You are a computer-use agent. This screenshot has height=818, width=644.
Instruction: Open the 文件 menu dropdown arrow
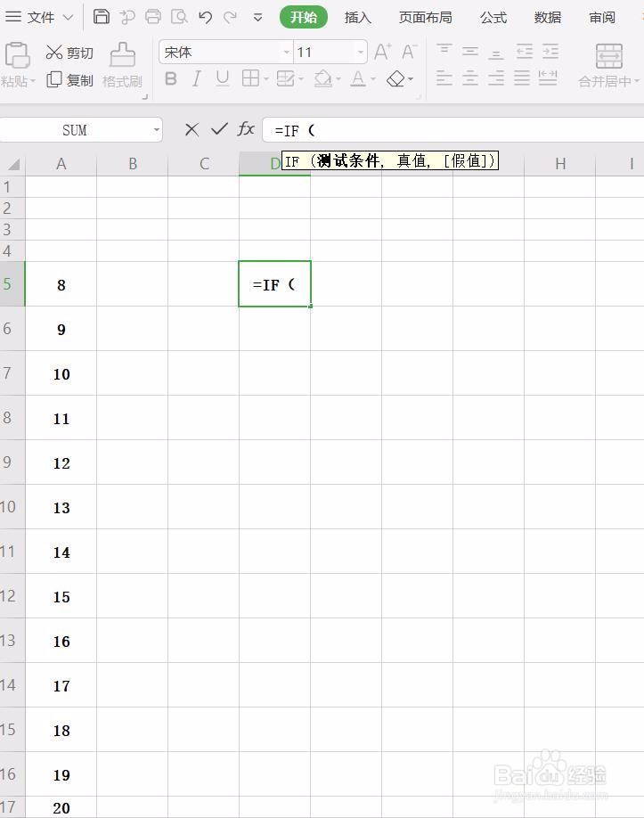pyautogui.click(x=68, y=17)
